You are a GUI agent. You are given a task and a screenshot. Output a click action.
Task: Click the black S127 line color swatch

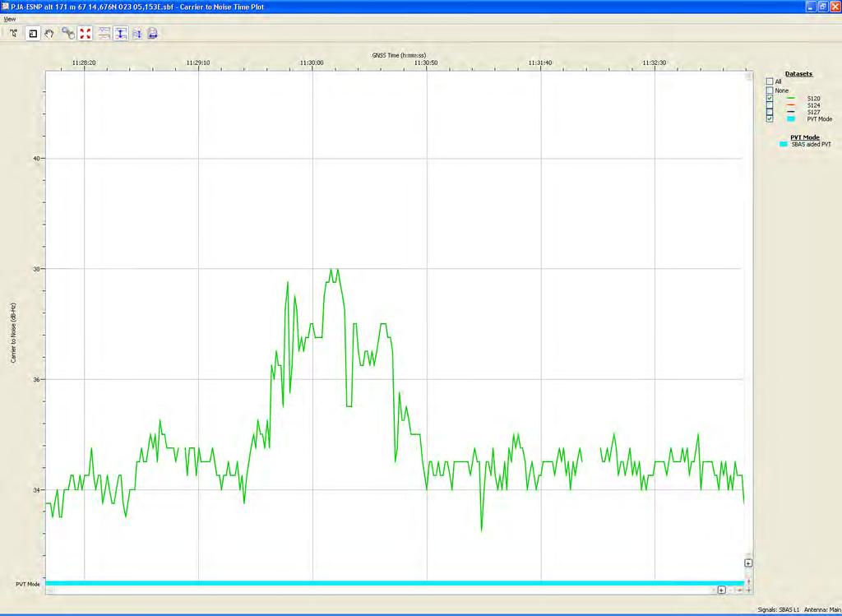[790, 112]
